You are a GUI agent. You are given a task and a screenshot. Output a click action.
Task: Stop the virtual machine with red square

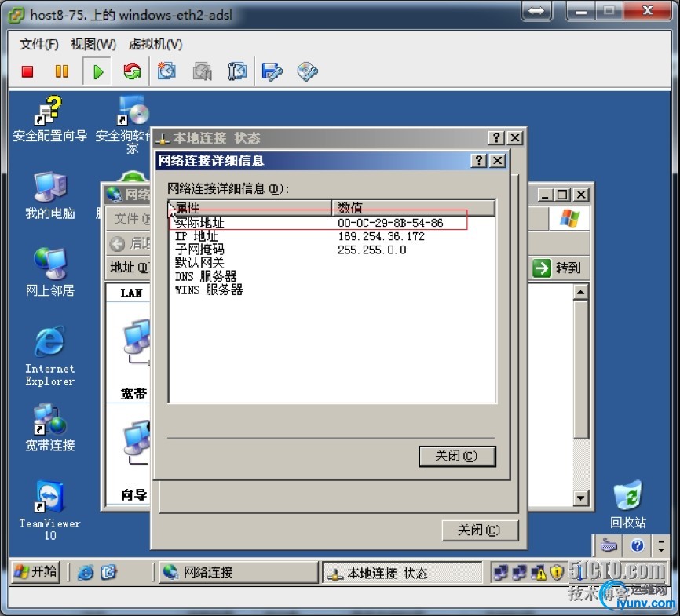27,71
